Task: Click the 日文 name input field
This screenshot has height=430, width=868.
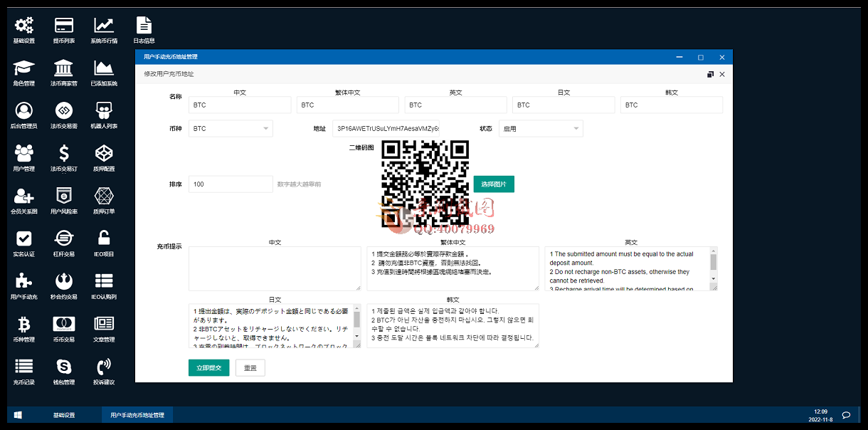Action: pos(563,105)
